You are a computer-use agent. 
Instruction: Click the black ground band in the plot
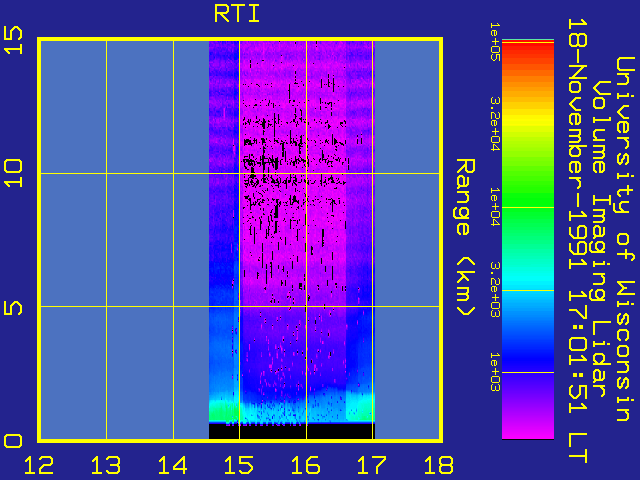pyautogui.click(x=292, y=431)
